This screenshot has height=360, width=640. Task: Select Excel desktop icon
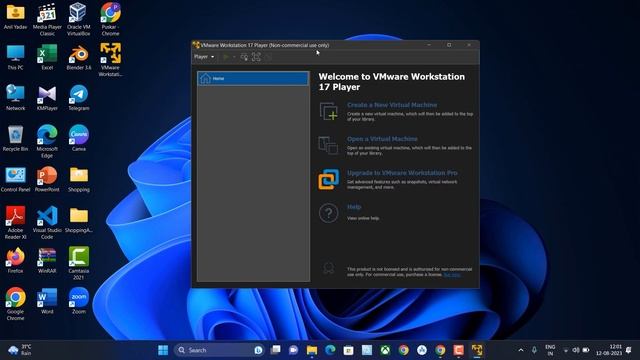47,58
